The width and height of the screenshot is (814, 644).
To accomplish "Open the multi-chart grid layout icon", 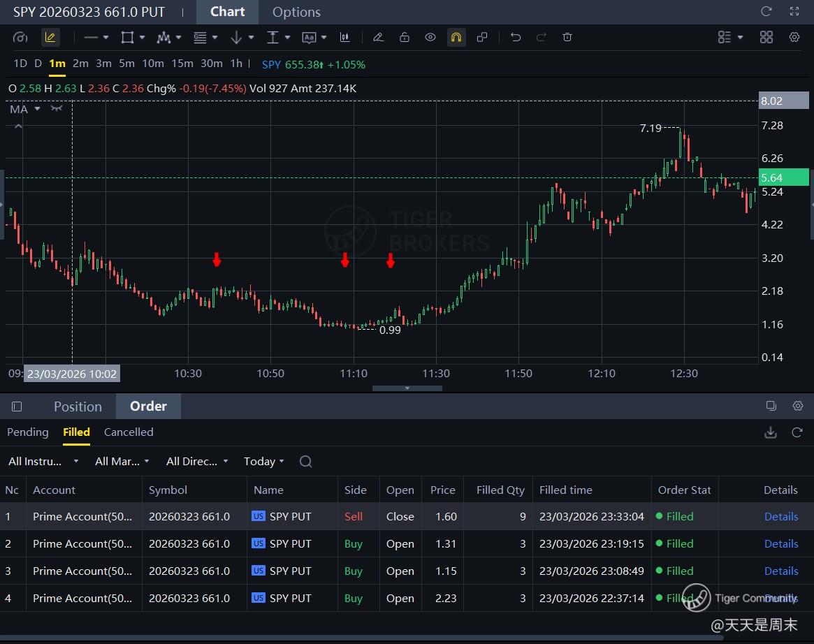I will 766,38.
